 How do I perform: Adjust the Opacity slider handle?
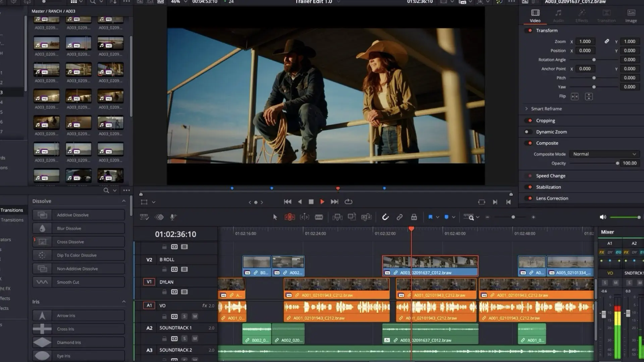pos(617,163)
